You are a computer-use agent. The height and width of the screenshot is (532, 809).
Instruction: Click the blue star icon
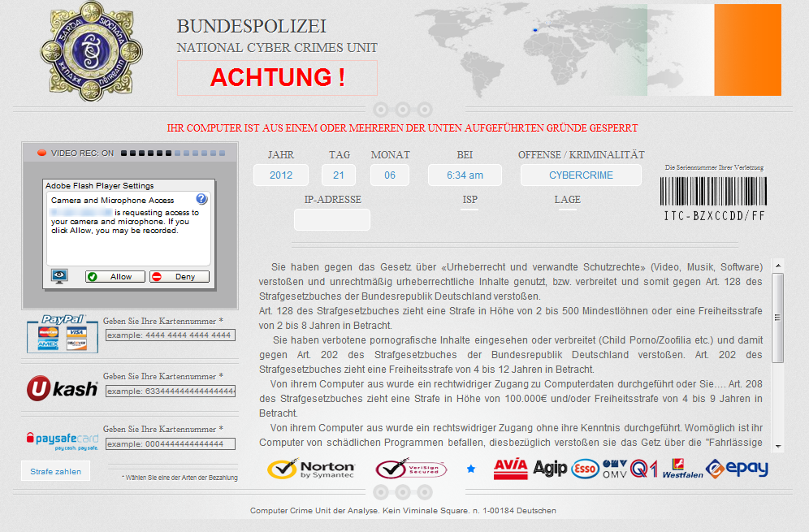(x=470, y=469)
